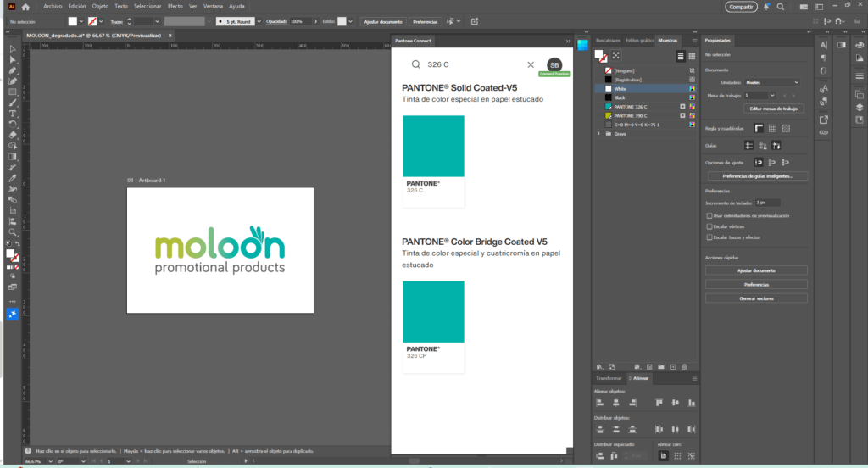Click Preferencias button in the control bar

point(426,21)
